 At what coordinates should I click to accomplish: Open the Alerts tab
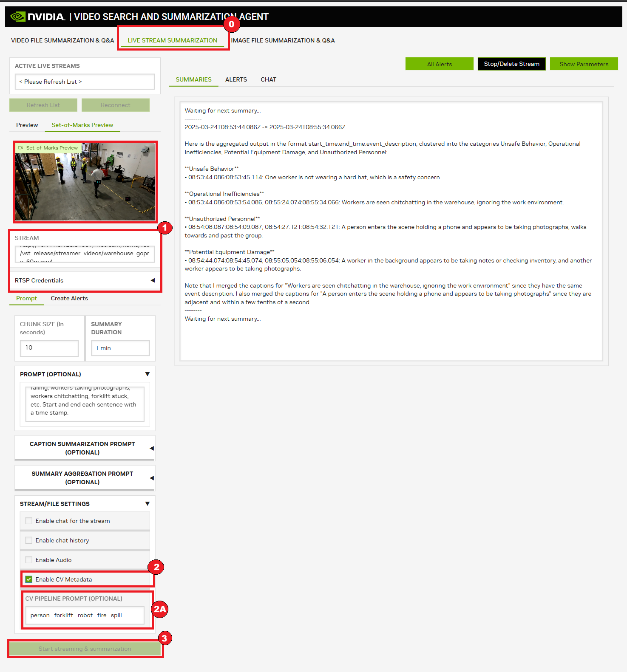[236, 79]
